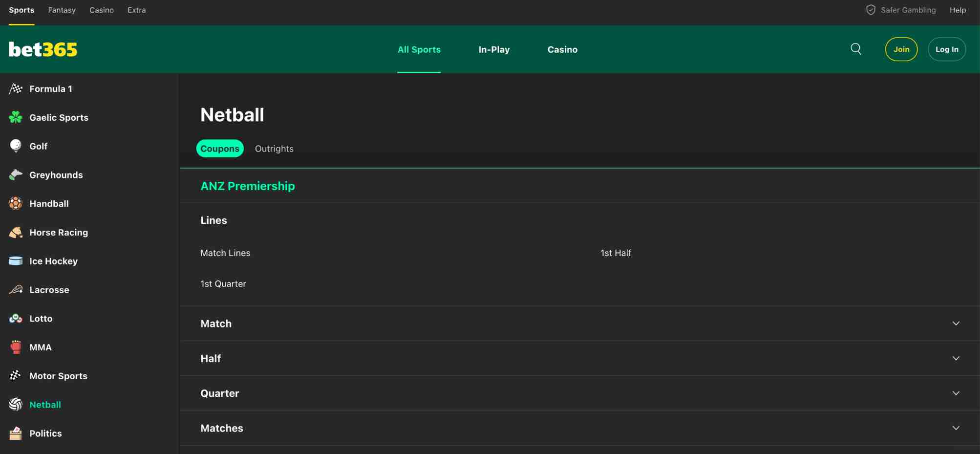This screenshot has height=454, width=980.
Task: Open the Safer Gambling link
Action: [908, 10]
